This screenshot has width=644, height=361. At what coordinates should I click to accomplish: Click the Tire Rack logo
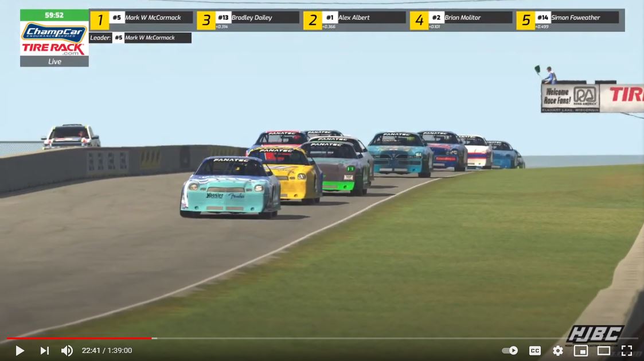[54, 49]
